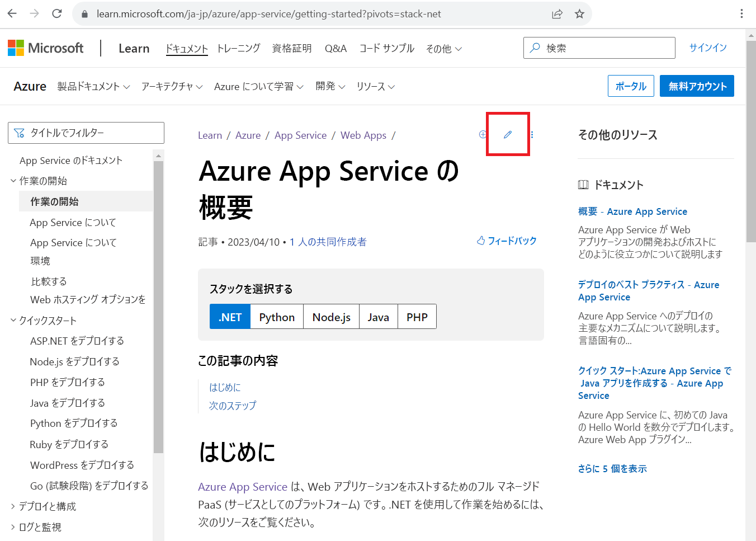756x541 pixels.
Task: Click the タイトルでフィルター filter field
Action: tap(86, 133)
